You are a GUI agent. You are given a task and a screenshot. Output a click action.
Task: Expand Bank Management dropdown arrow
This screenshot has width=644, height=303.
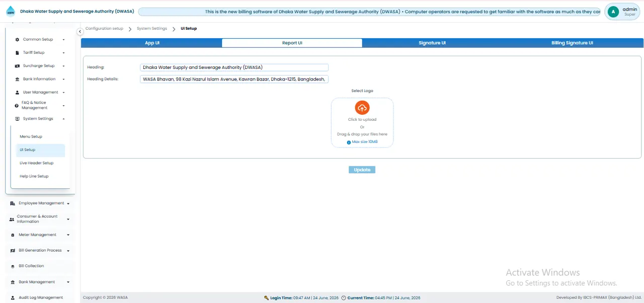pos(68,282)
